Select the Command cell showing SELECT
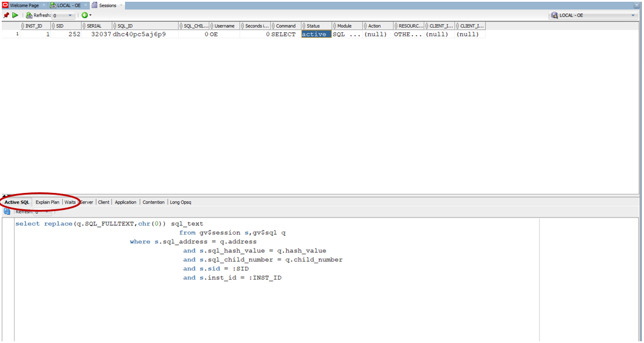The height and width of the screenshot is (343, 644). tap(286, 35)
